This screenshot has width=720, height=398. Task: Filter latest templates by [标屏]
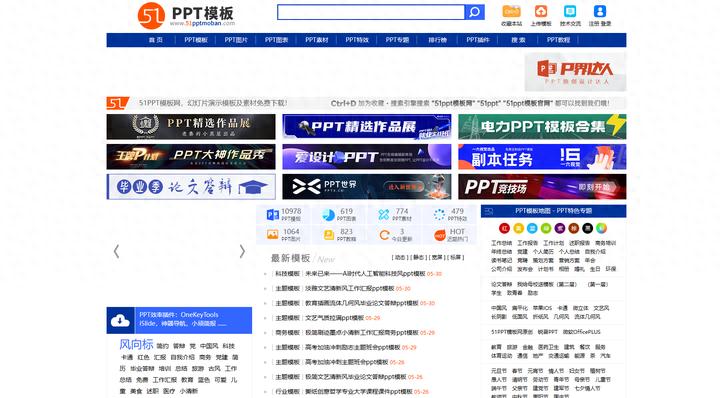click(455, 258)
